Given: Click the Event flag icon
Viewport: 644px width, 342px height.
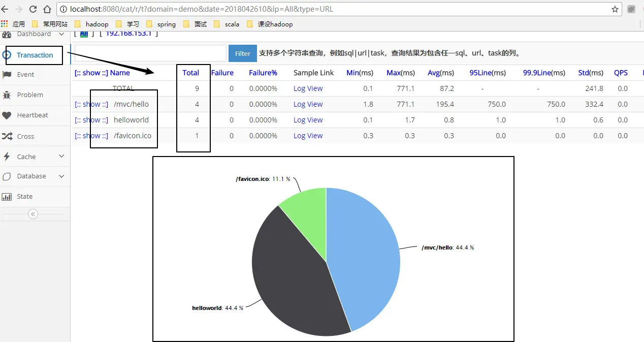Looking at the screenshot, I should coord(7,74).
